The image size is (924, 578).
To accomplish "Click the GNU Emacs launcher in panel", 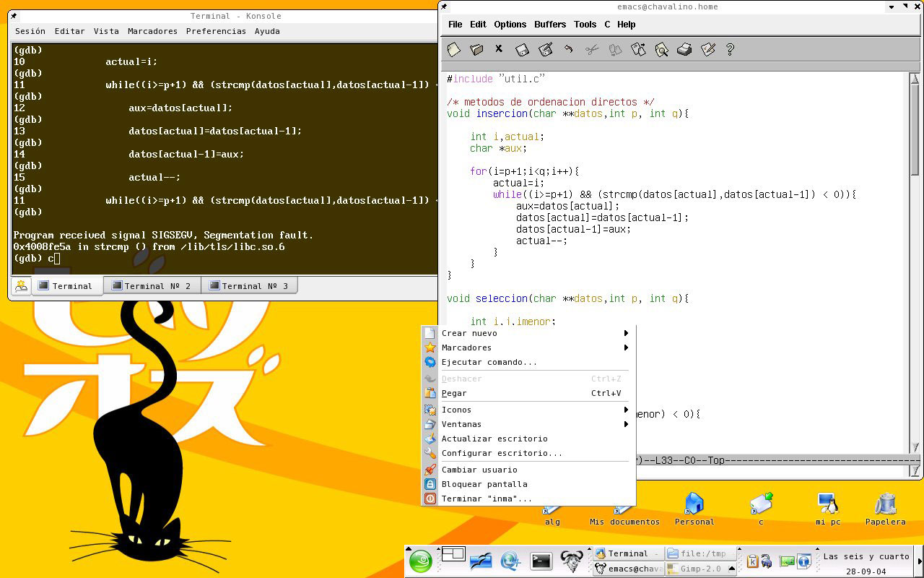I will click(572, 561).
